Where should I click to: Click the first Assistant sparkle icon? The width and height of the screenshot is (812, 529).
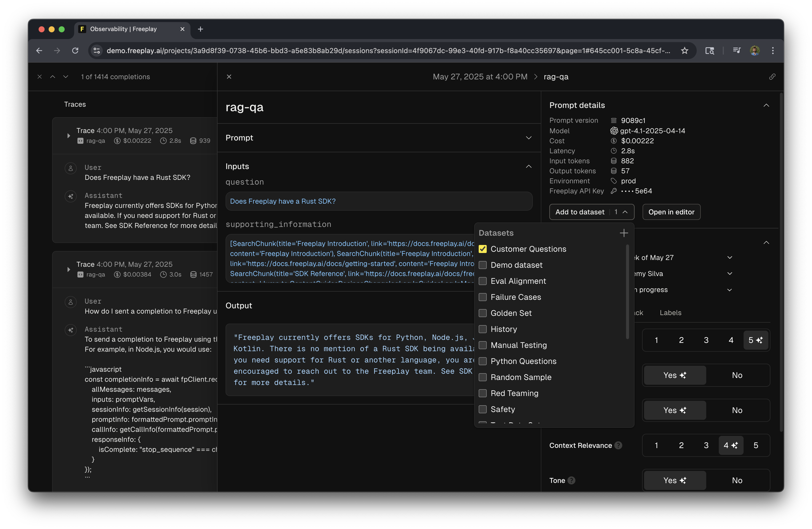tap(71, 196)
